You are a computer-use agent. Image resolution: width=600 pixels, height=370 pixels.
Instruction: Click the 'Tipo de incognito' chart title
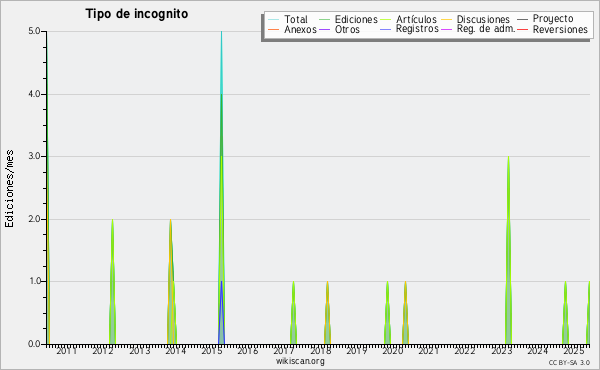click(137, 14)
